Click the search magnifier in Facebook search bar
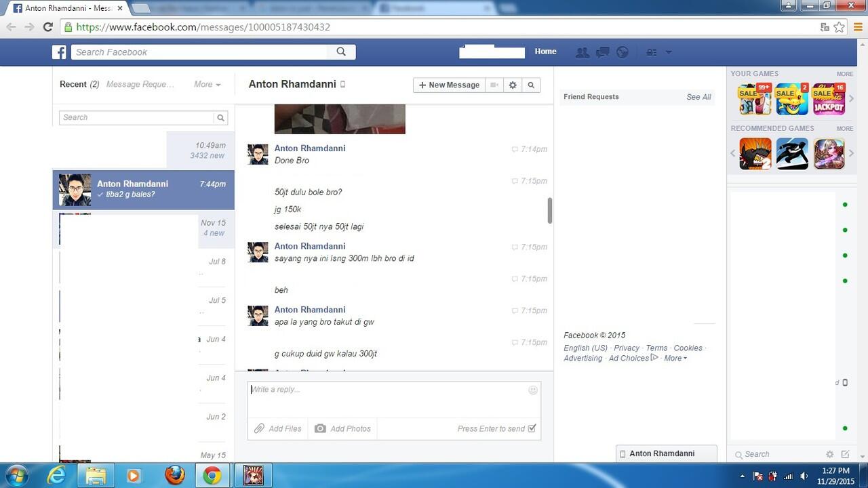This screenshot has height=488, width=868. [341, 52]
